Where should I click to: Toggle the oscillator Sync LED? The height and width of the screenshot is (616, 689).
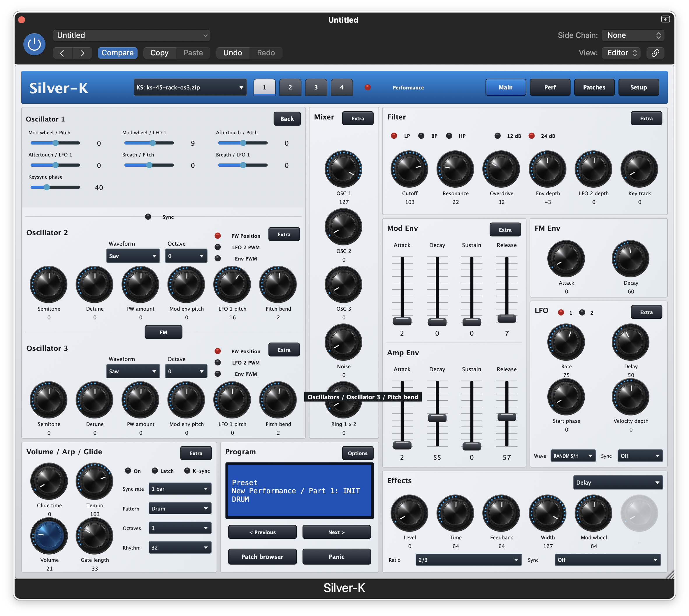tap(148, 217)
